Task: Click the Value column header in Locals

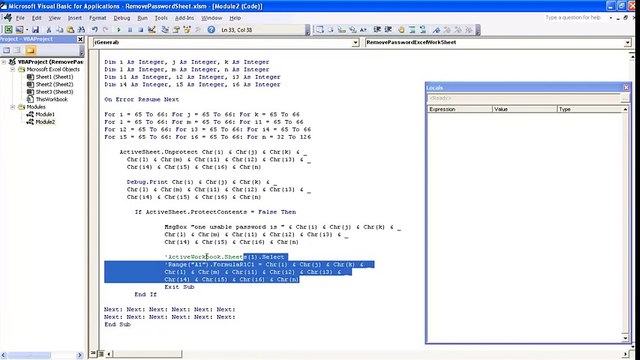Action: [x=524, y=109]
